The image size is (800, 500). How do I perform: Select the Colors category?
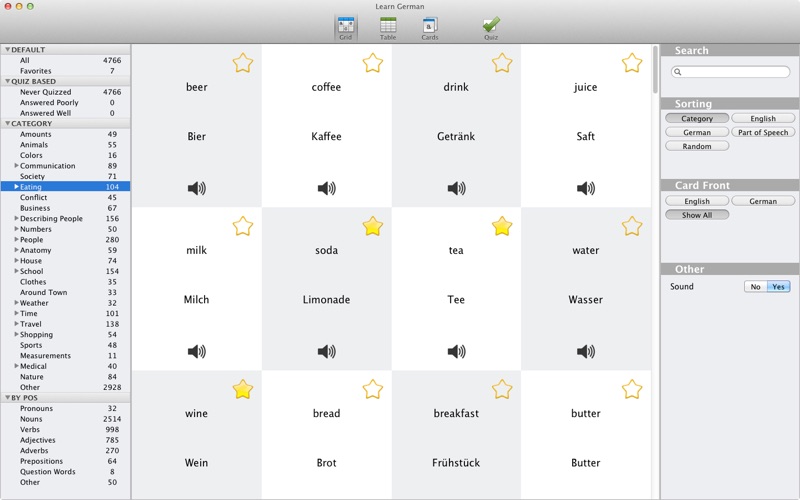[65, 155]
